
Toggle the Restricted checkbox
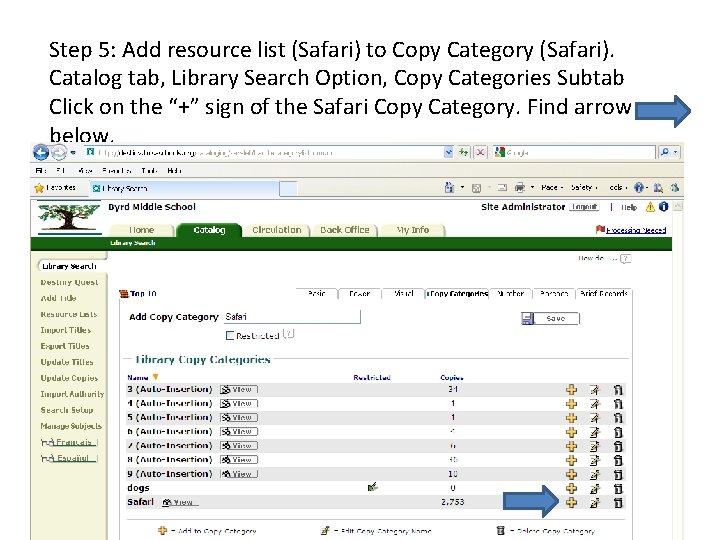[x=230, y=336]
